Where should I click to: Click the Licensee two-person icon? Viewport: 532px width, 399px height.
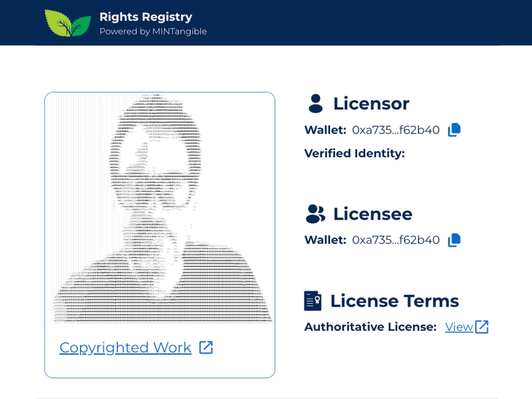pos(316,214)
